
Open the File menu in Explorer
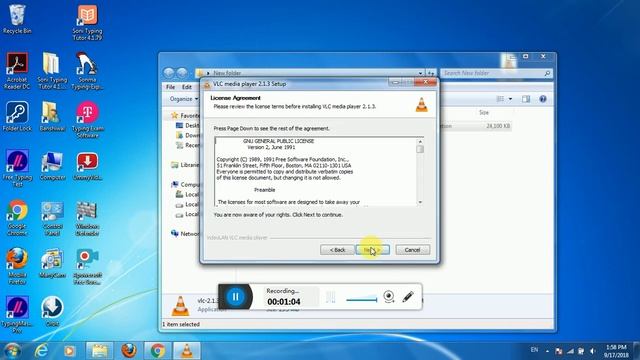171,87
